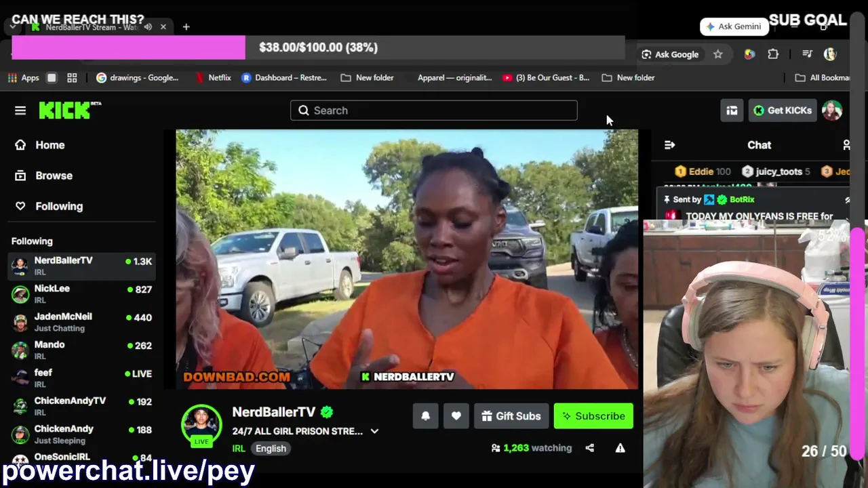Click the chat users icon
This screenshot has width=868, height=488.
846,145
